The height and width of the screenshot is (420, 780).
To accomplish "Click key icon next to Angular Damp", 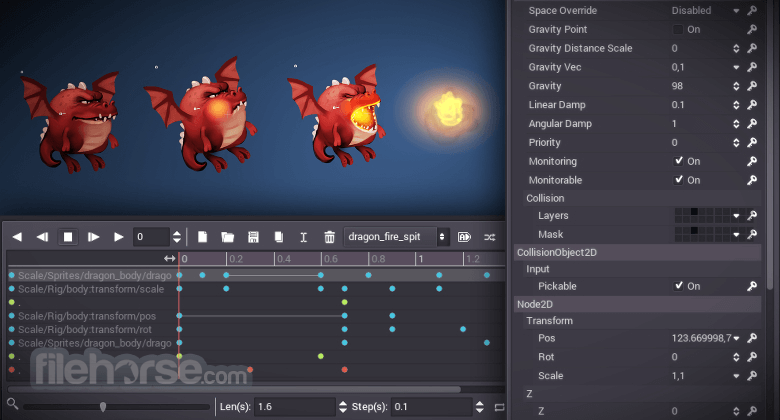I will (x=752, y=123).
